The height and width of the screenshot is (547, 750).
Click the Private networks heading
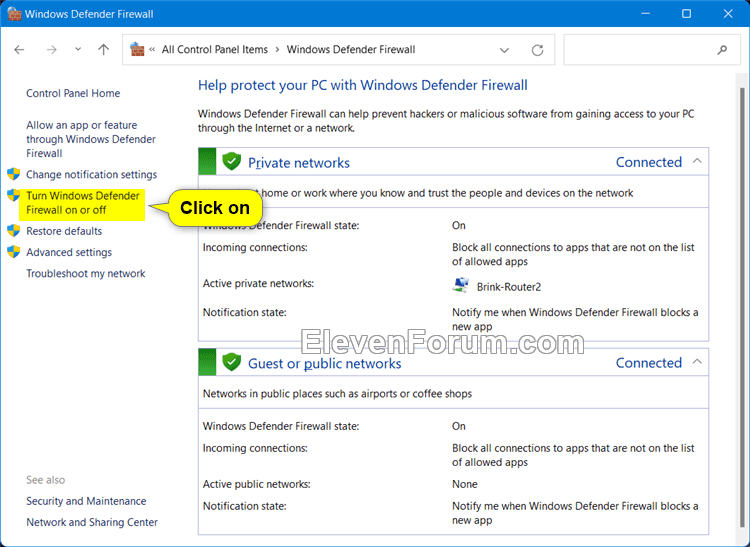pyautogui.click(x=298, y=163)
